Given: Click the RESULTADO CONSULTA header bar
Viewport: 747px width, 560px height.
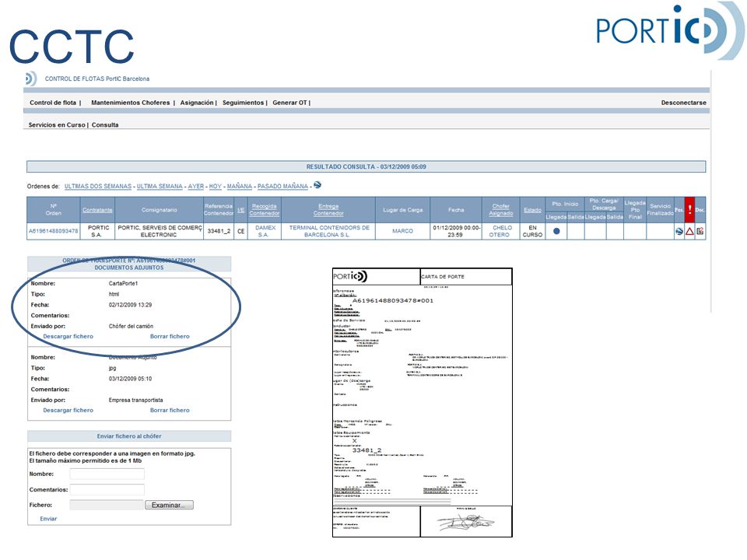Looking at the screenshot, I should 366,166.
